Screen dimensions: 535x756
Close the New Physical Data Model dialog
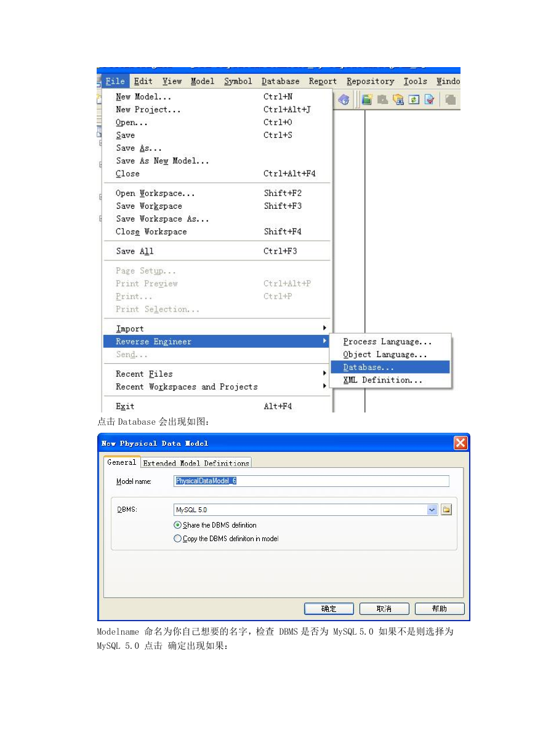[x=461, y=443]
